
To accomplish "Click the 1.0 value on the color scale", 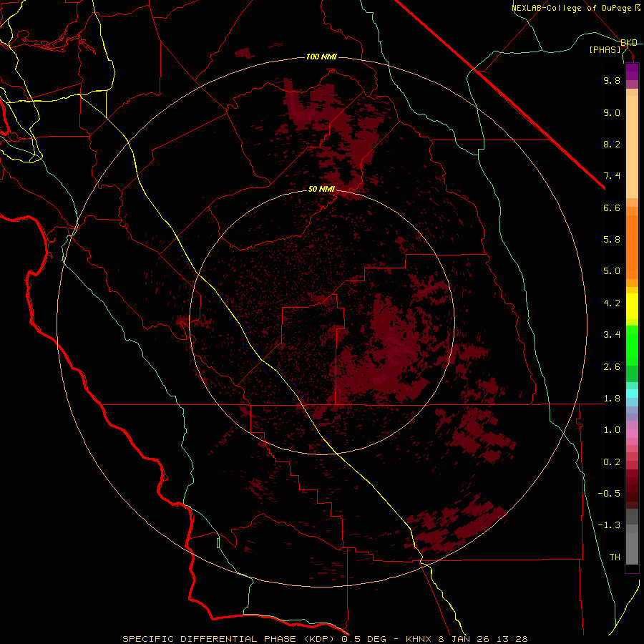I will click(x=612, y=430).
